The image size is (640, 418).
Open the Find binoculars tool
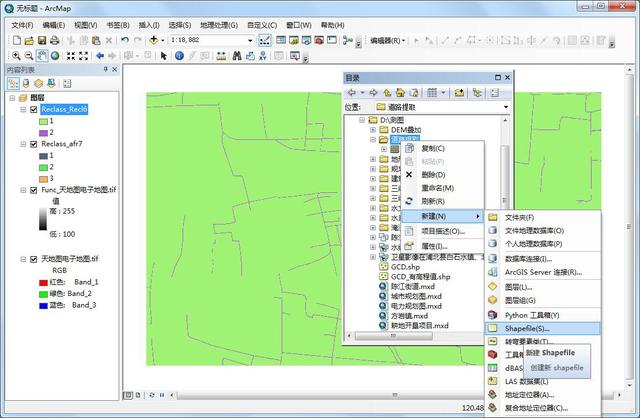237,56
